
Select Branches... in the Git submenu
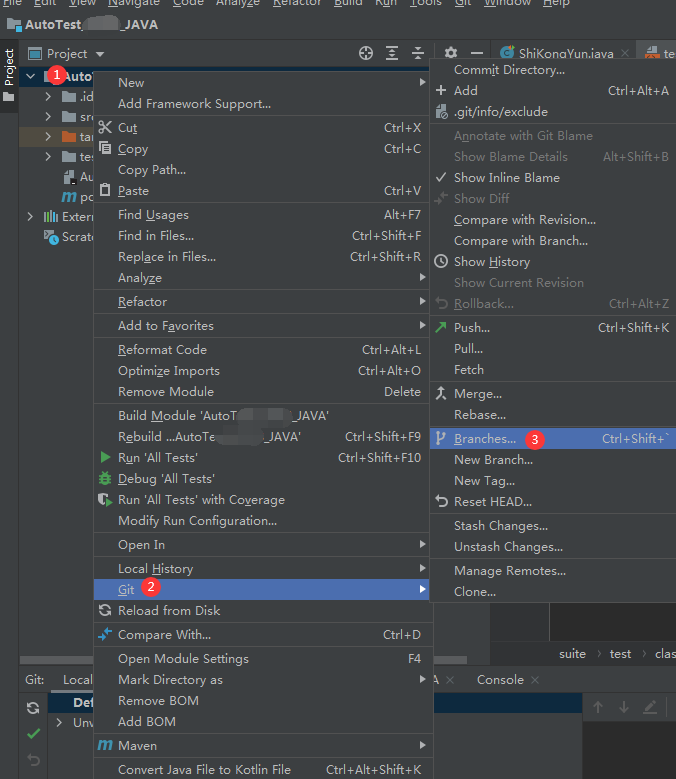pos(485,439)
